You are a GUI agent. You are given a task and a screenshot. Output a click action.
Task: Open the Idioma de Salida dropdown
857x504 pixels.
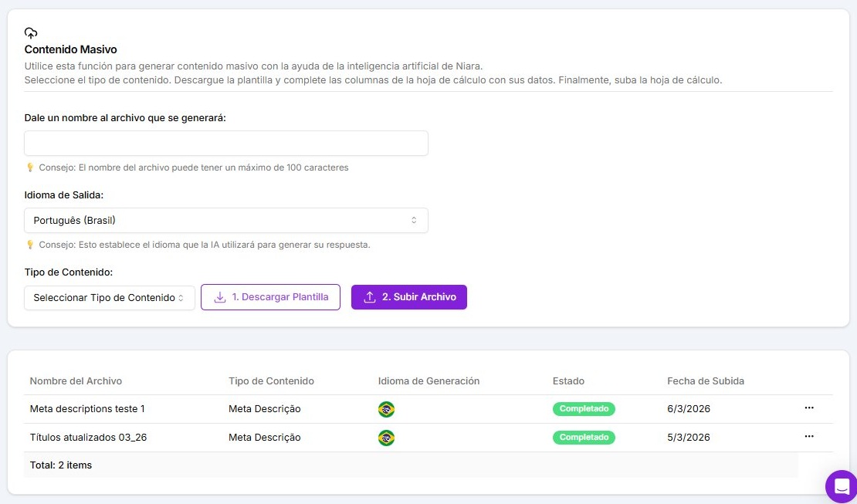point(225,220)
